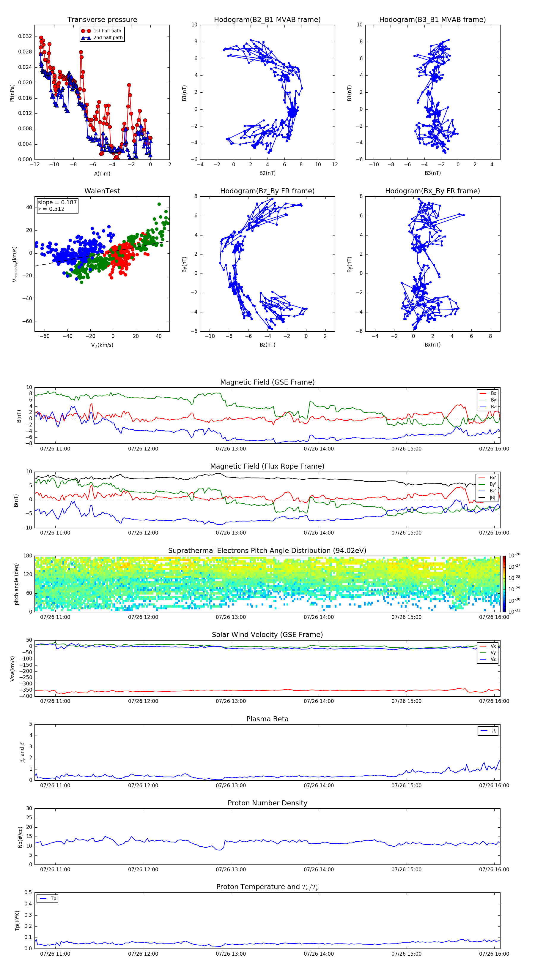The width and height of the screenshot is (535, 980).
Task: Click the "Vx" entry in velocity legend
Action: point(488,646)
